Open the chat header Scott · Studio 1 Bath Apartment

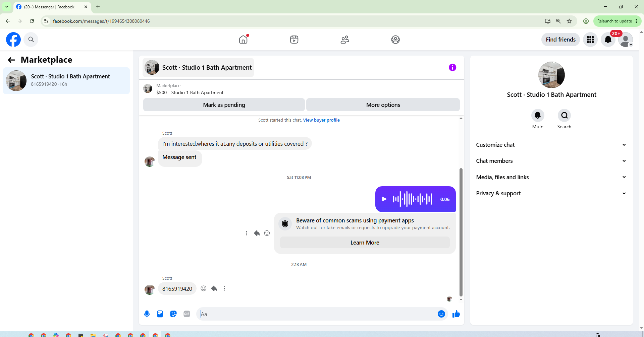(x=198, y=67)
